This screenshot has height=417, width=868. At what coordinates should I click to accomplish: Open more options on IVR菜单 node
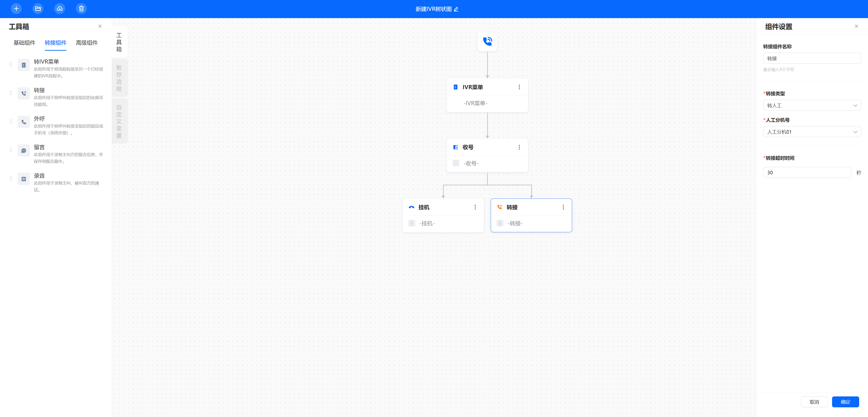pos(519,87)
